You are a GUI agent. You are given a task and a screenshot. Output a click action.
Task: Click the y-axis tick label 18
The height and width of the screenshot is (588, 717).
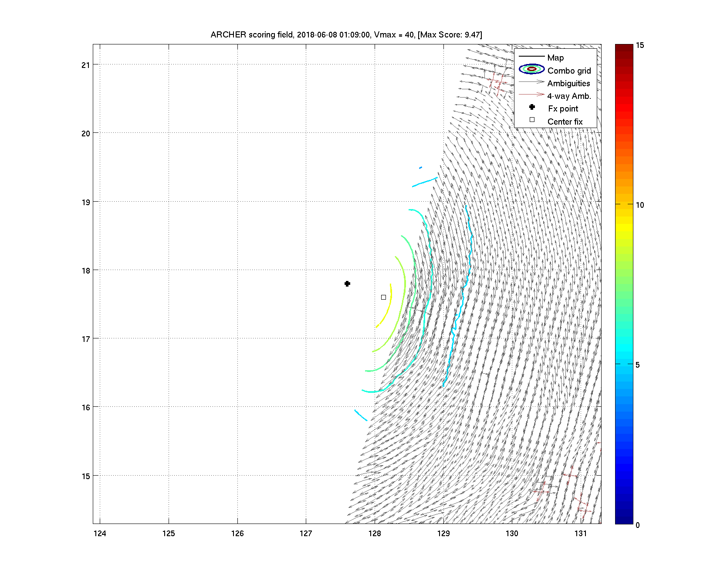86,270
